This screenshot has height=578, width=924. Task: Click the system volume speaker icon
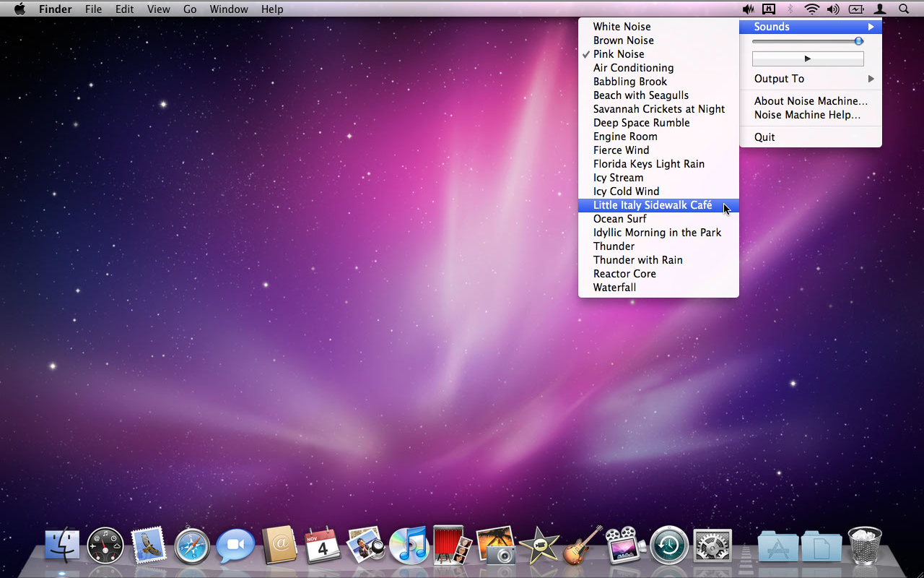click(833, 9)
